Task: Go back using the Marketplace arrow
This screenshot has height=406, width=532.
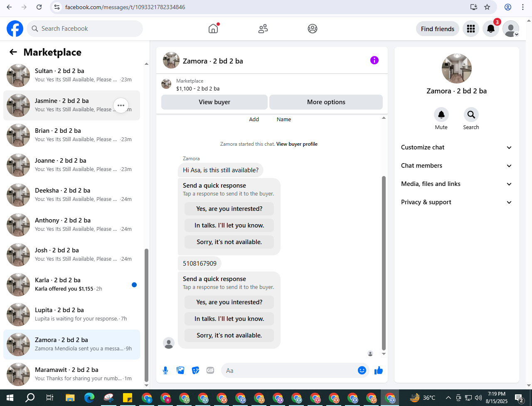Action: (x=13, y=52)
